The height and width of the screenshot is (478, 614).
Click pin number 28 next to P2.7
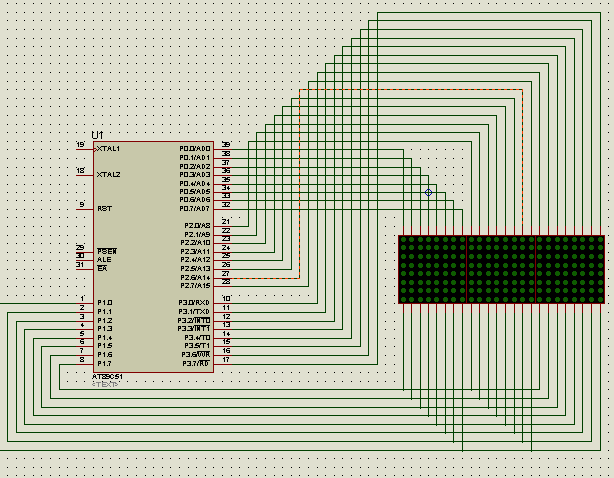(x=226, y=281)
